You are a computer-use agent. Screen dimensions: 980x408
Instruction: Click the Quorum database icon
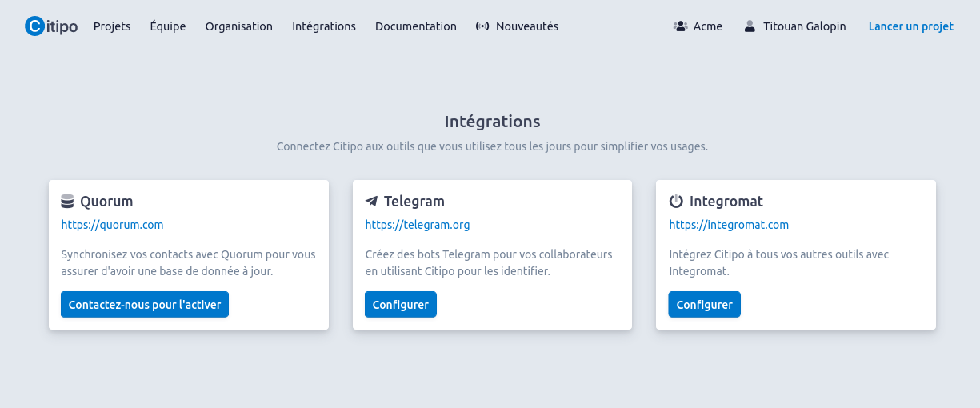click(x=67, y=202)
